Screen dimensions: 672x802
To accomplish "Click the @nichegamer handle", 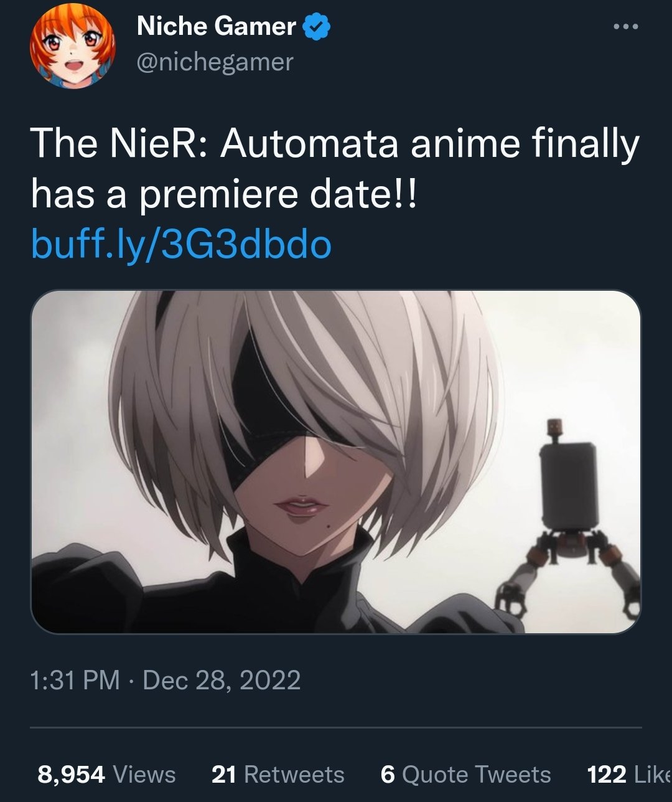I will 215,62.
